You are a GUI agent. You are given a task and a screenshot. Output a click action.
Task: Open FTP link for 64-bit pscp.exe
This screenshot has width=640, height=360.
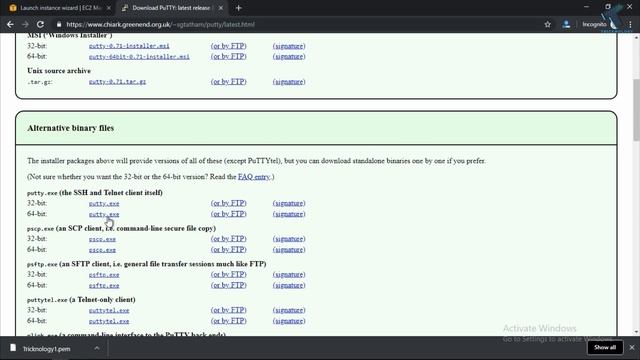(x=229, y=249)
